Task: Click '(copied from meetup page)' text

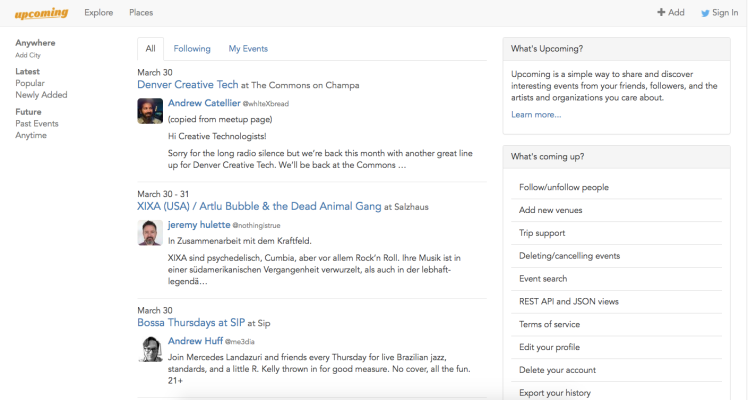Action: point(220,120)
